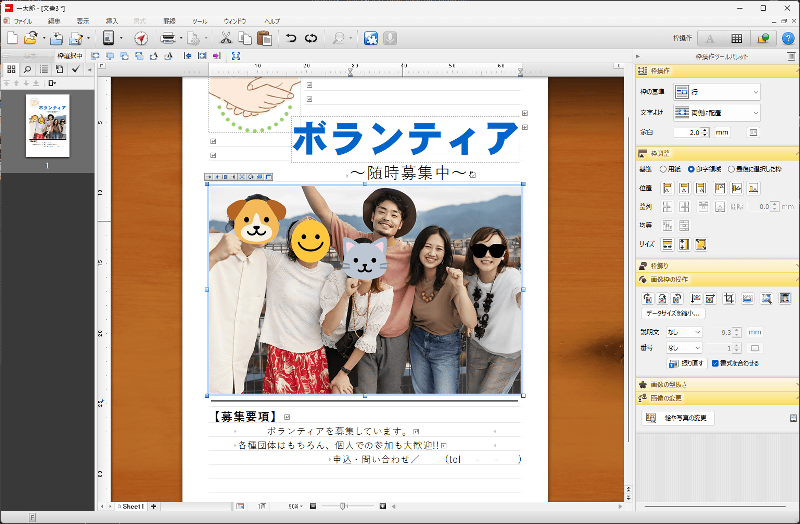This screenshot has width=800, height=524.
Task: Open the ファイル menu
Action: click(22, 20)
